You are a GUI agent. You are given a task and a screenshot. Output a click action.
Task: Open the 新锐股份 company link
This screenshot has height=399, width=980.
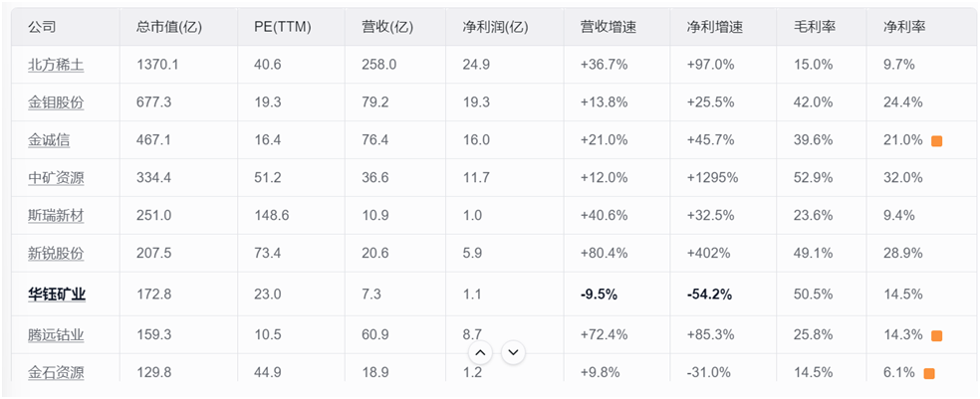tap(56, 254)
